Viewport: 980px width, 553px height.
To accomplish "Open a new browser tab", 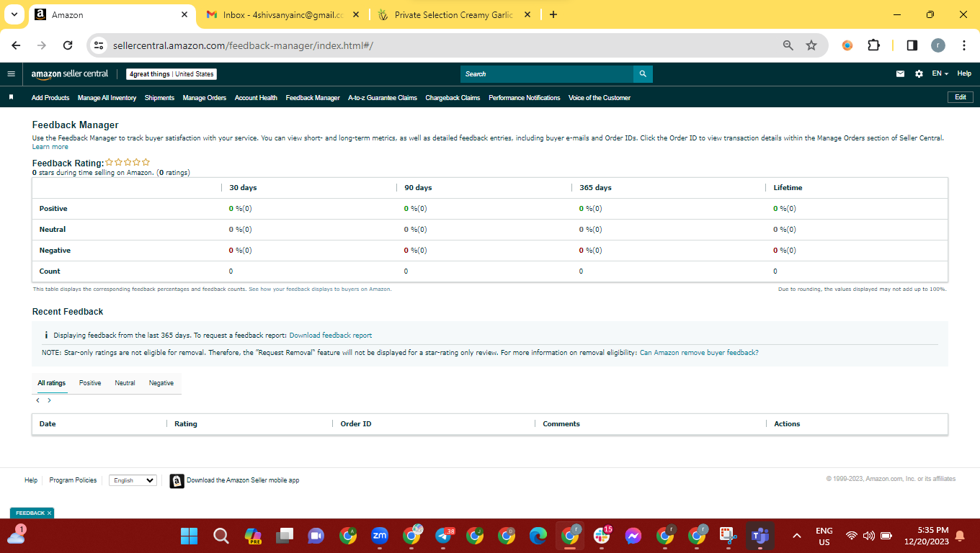I will [553, 14].
